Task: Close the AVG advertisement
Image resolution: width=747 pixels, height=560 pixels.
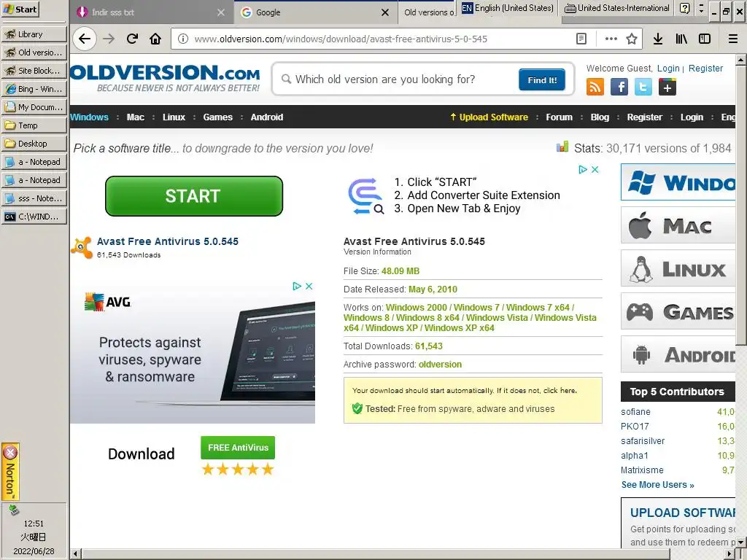Action: (309, 286)
